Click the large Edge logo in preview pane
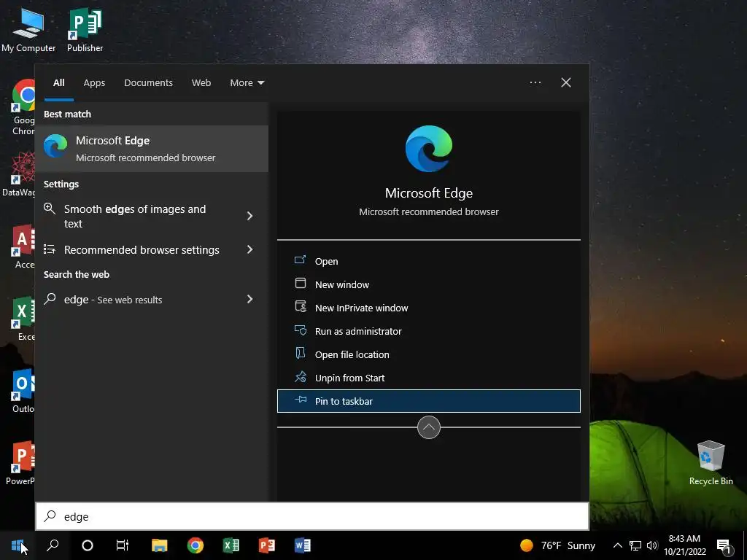Viewport: 747px width, 560px height. pyautogui.click(x=429, y=149)
